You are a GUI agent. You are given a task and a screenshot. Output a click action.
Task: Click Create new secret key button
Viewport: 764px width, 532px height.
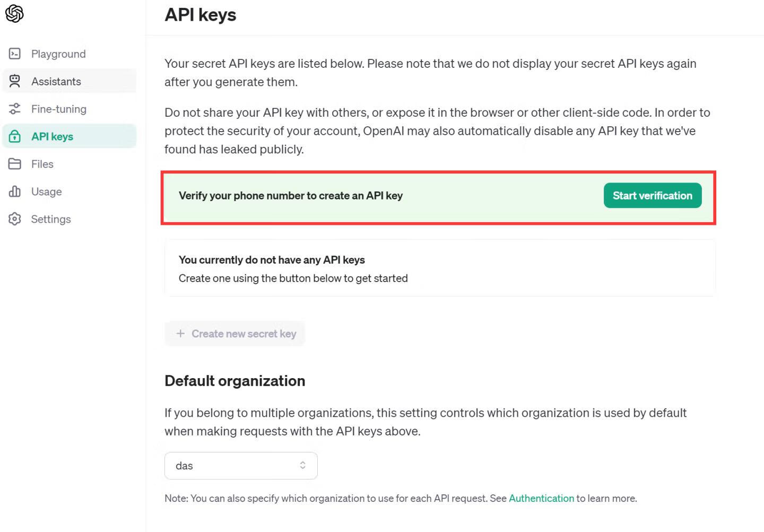pos(235,334)
